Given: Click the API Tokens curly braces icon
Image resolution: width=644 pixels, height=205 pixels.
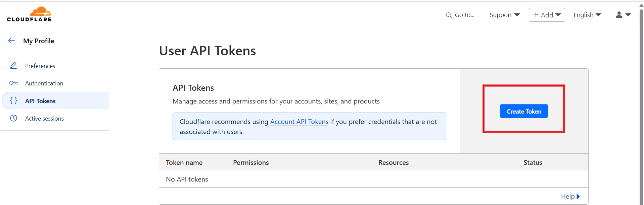Looking at the screenshot, I should pyautogui.click(x=13, y=101).
